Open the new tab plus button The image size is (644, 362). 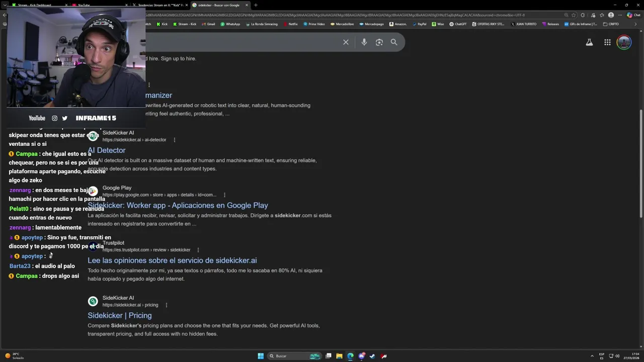tap(256, 5)
